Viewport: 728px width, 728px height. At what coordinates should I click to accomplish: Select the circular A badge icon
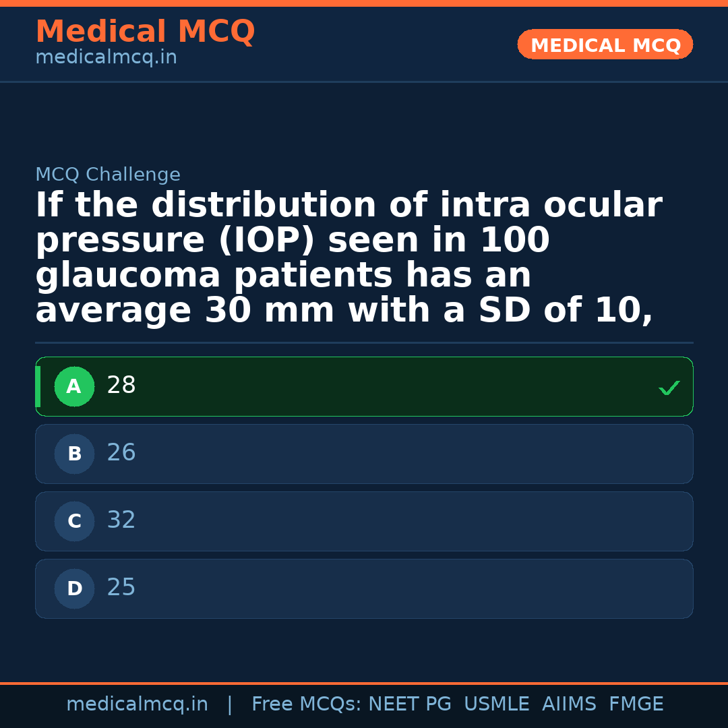pyautogui.click(x=74, y=386)
